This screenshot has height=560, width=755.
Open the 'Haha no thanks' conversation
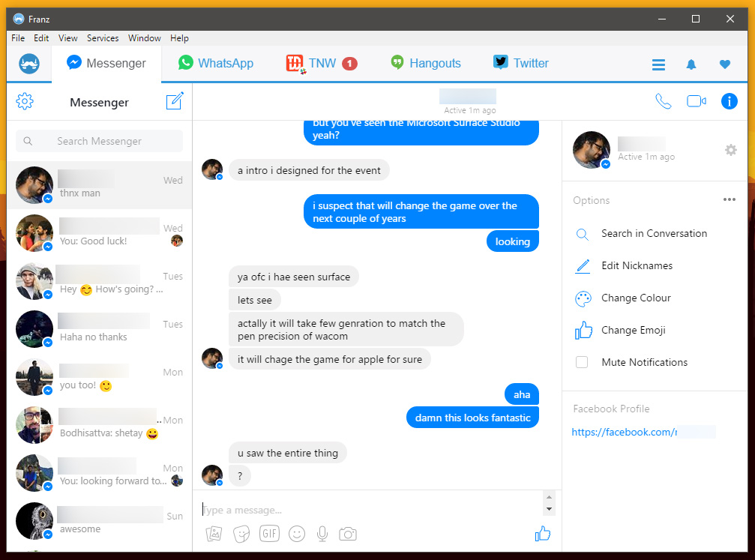(99, 330)
